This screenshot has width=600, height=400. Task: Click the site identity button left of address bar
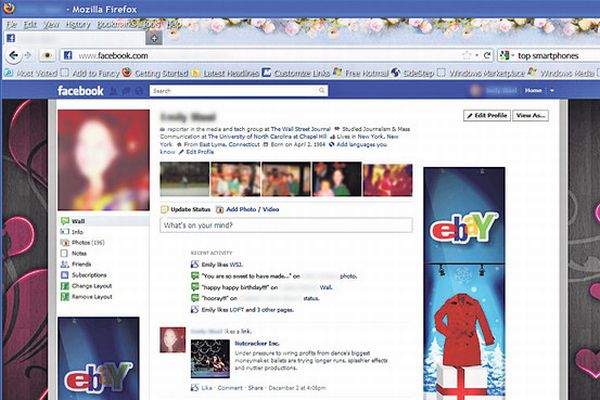pos(47,56)
